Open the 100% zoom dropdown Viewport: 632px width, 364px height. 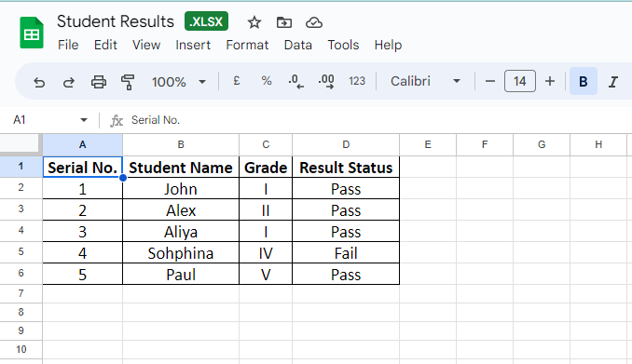[179, 82]
